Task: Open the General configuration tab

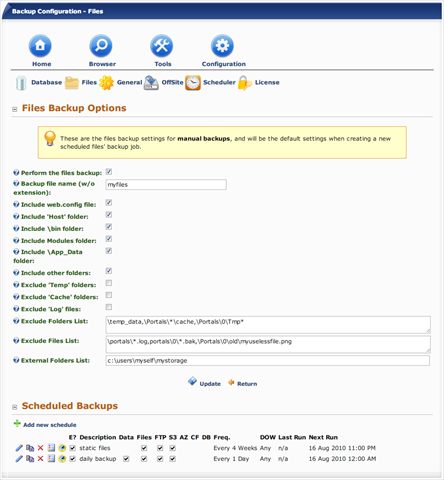Action: click(129, 82)
